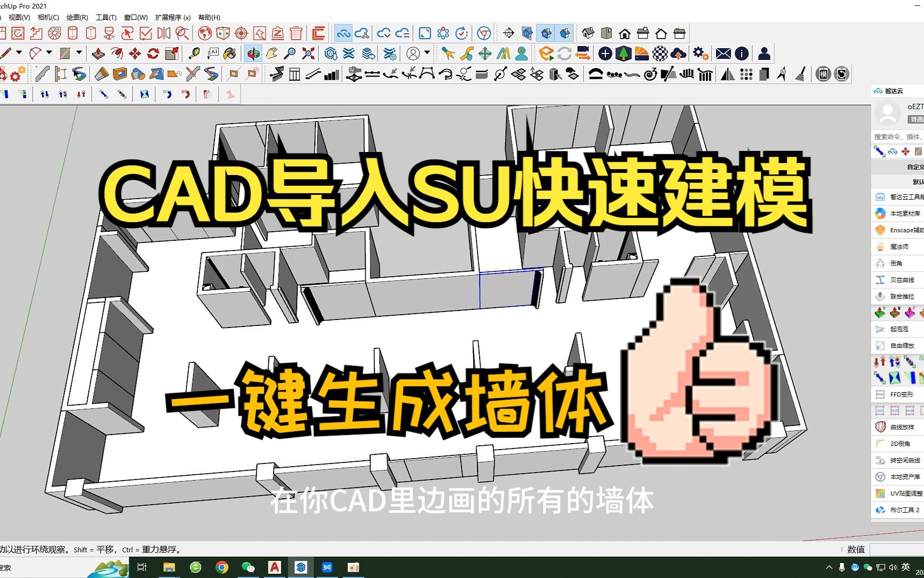Click the green tree asset icon
Viewport: 924px width, 578px height.
623,54
